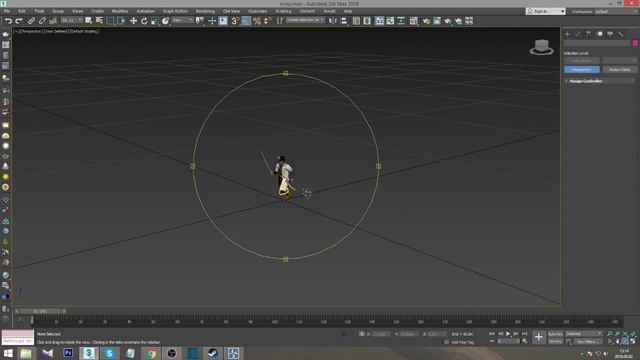Screen dimensions: 640x360
Task: Open the Graph Editors menu
Action: tap(175, 11)
